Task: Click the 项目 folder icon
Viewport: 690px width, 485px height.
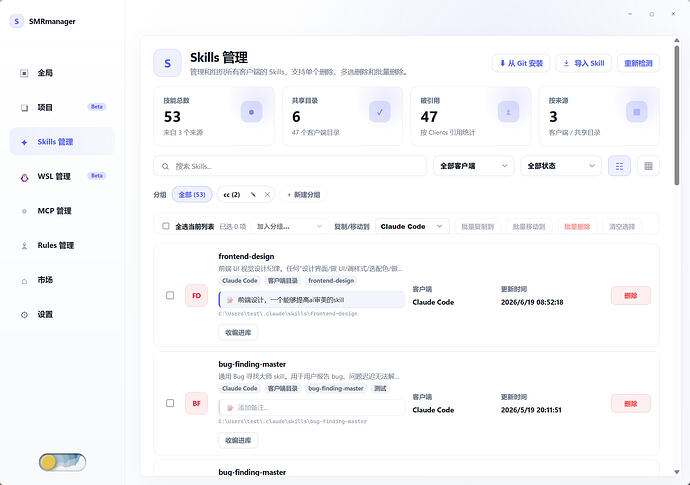Action: coord(24,108)
